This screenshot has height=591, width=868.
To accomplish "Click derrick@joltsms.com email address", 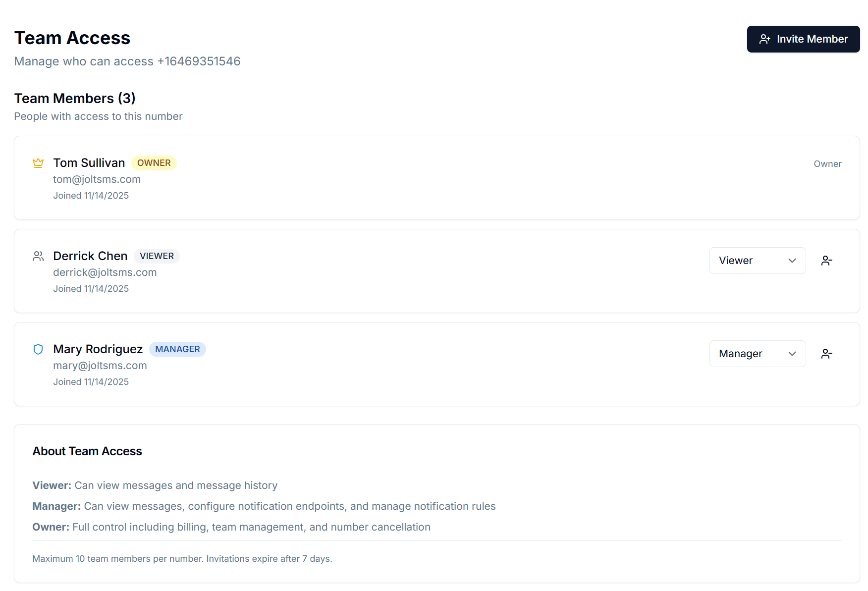I will click(x=105, y=272).
